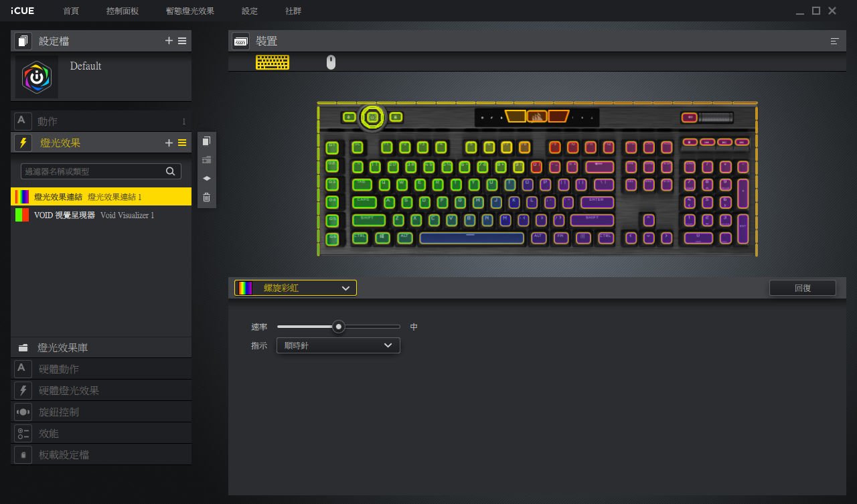Click the 設定檔 panel icon
Image resolution: width=857 pixels, height=504 pixels.
[23, 41]
